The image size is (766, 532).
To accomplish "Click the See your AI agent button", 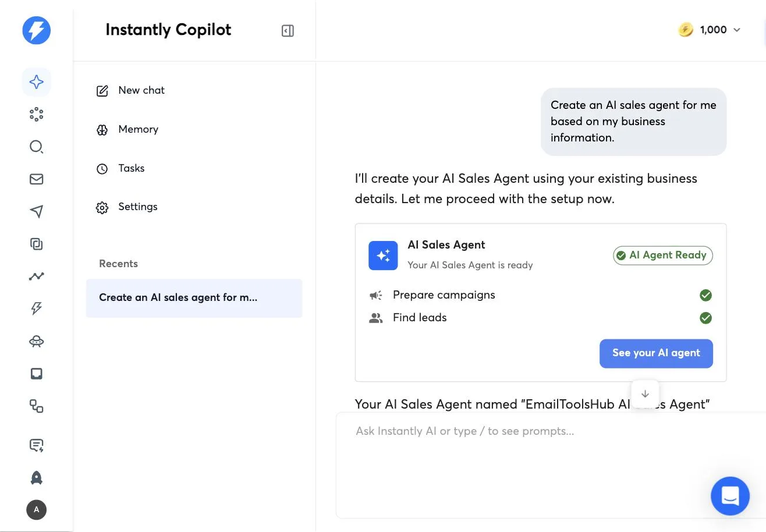I will [656, 353].
